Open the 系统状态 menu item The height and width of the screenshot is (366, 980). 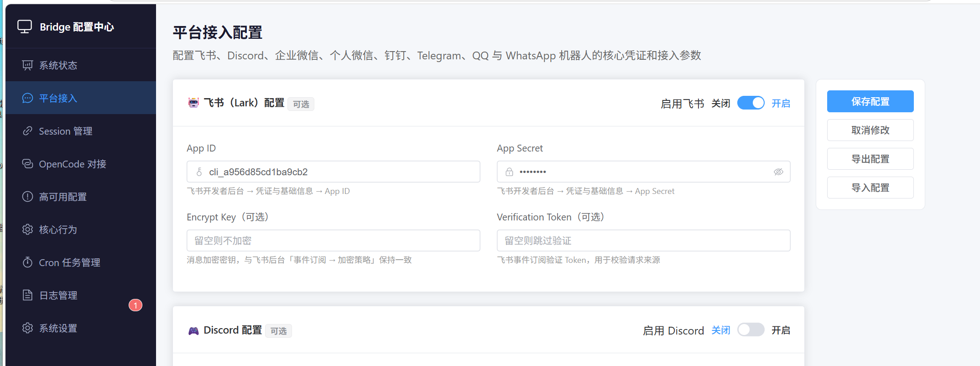(81, 65)
